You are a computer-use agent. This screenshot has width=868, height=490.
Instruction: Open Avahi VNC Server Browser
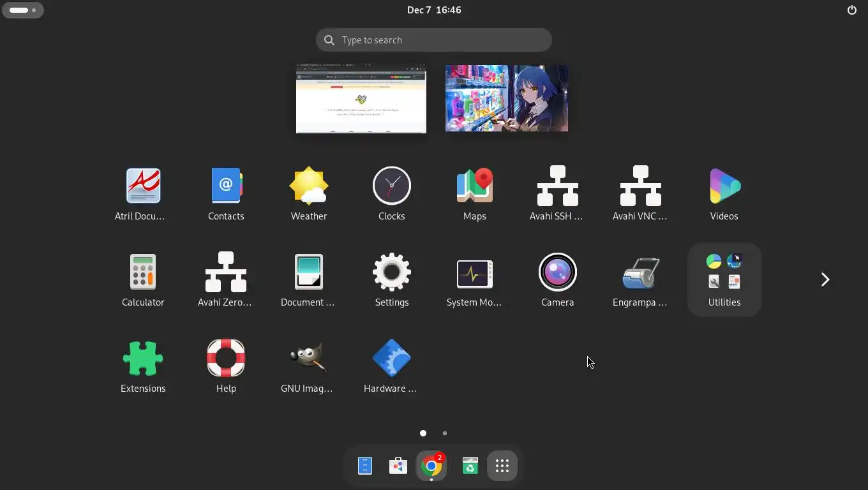[641, 194]
